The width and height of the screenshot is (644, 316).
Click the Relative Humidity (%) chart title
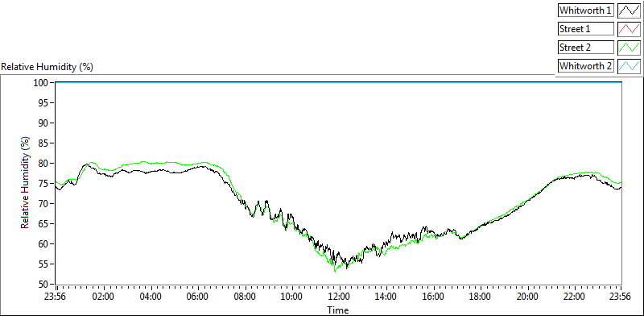pyautogui.click(x=47, y=67)
